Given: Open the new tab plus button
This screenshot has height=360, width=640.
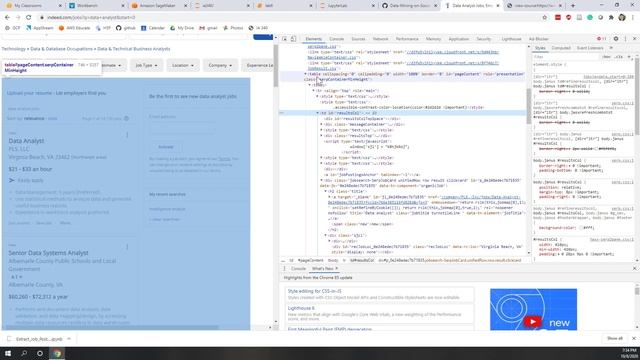Looking at the screenshot, I should pos(573,6).
